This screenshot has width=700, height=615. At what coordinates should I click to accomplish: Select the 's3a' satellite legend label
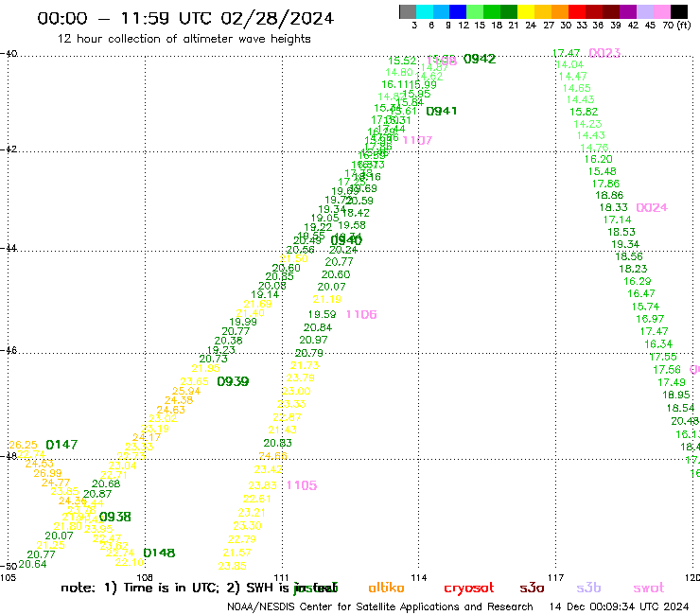point(532,589)
